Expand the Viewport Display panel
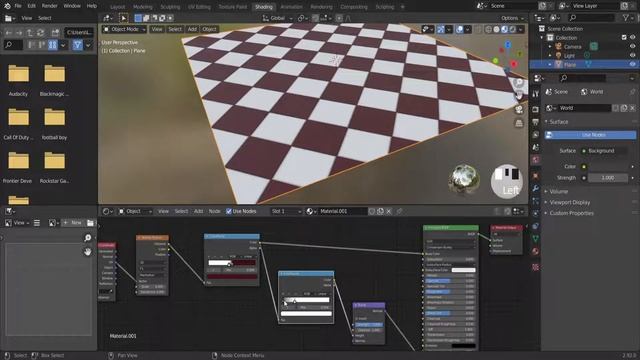The image size is (640, 360). pos(569,202)
